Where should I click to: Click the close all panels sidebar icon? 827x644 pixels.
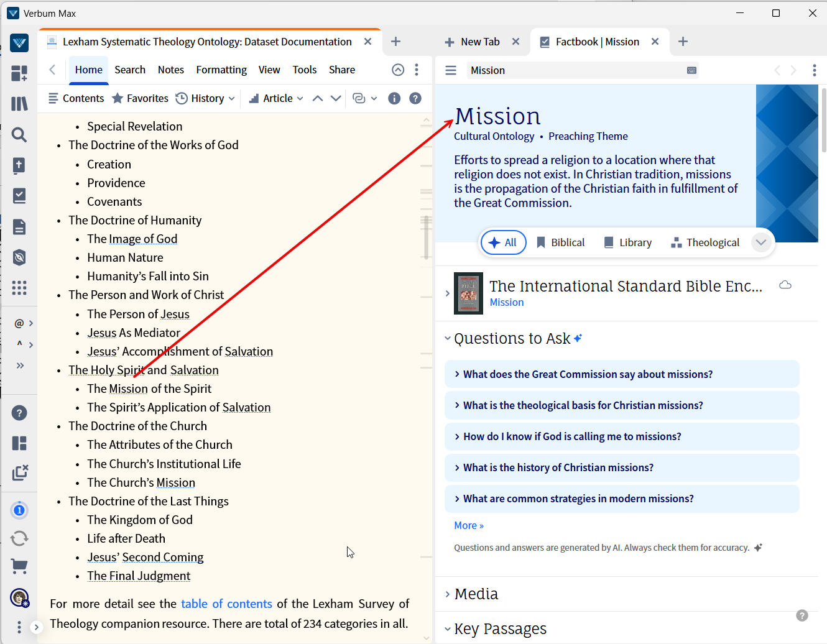tap(19, 473)
